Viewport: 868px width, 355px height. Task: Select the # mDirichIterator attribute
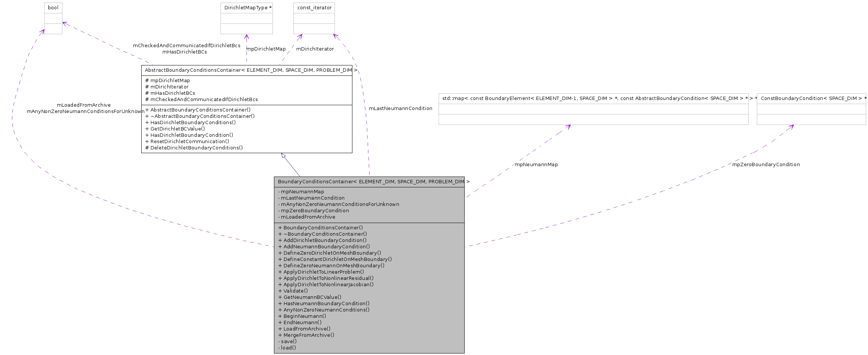[x=167, y=87]
